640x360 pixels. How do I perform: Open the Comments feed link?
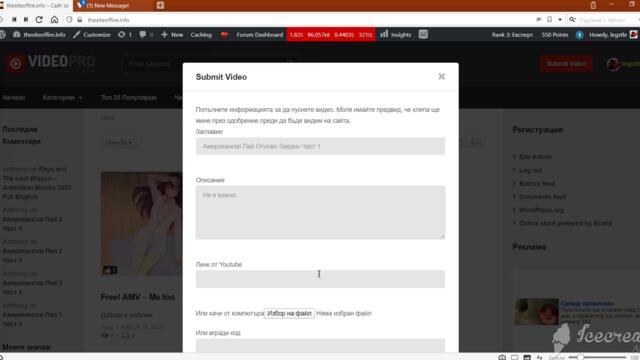(542, 197)
